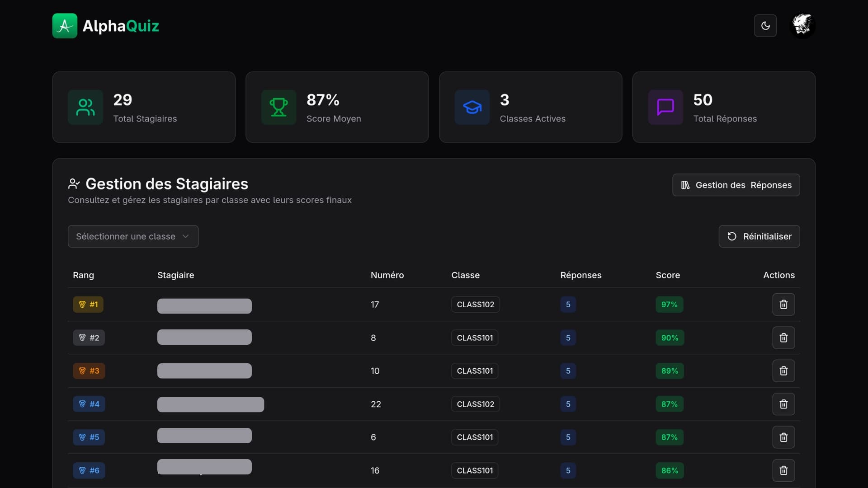The height and width of the screenshot is (488, 868).
Task: Click the 29 Total Stagiaires value
Action: pos(123,100)
